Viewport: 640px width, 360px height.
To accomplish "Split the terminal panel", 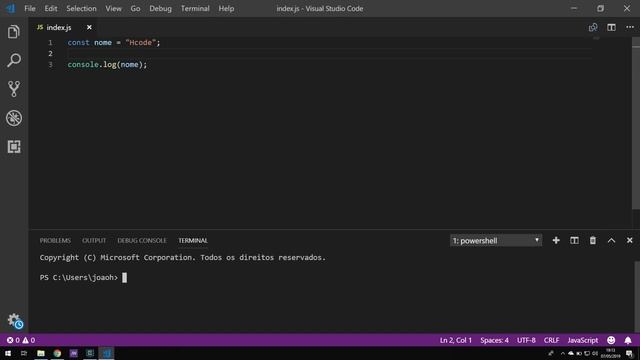I will (574, 240).
